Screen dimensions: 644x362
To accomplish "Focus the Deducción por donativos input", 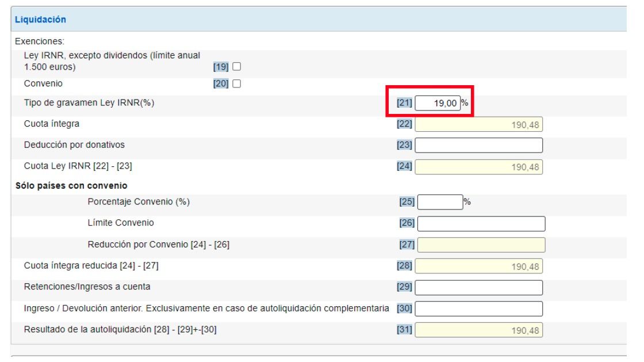I will pos(478,146).
